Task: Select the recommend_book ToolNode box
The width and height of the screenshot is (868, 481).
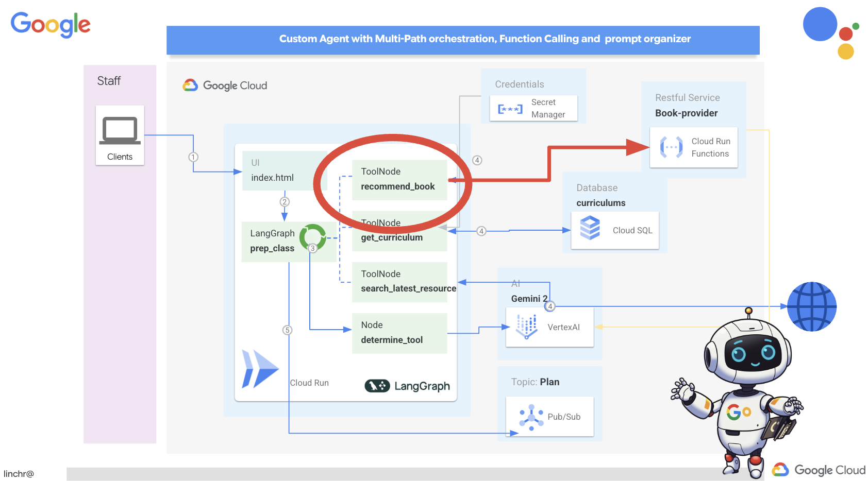Action: tap(399, 179)
